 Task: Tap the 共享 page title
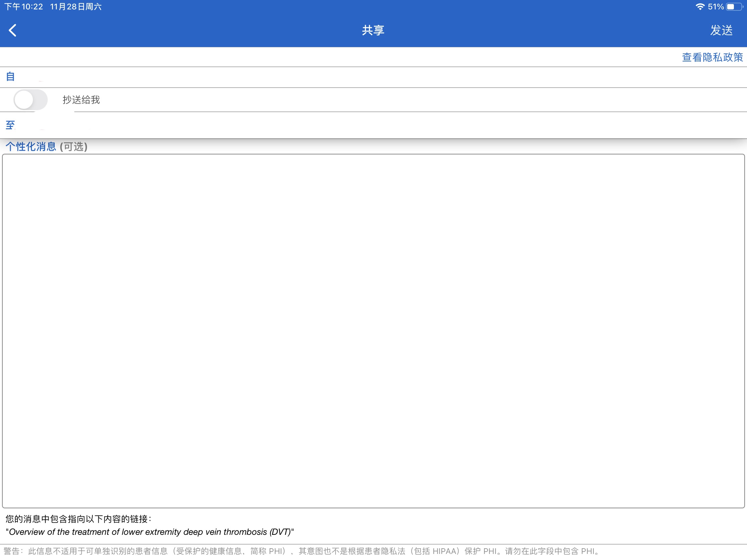pyautogui.click(x=373, y=30)
